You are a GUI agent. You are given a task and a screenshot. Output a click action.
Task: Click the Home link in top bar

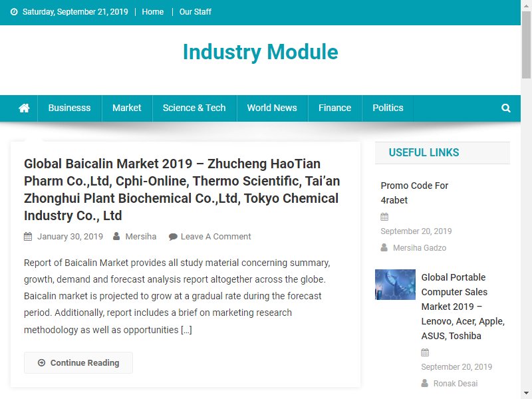[x=153, y=12]
